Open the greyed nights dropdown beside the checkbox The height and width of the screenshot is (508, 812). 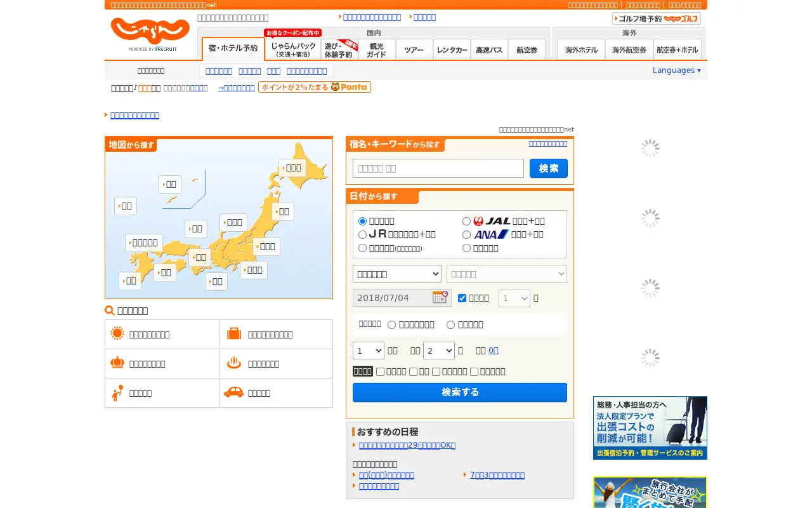[514, 298]
